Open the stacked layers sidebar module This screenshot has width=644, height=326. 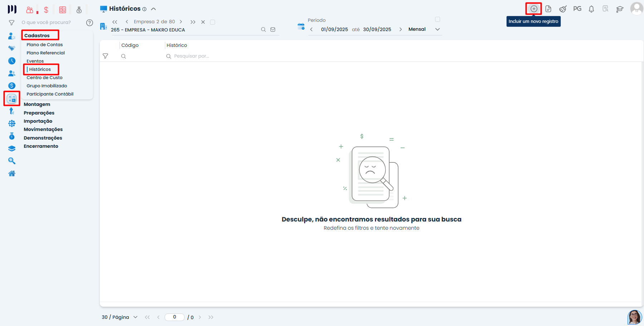click(12, 149)
